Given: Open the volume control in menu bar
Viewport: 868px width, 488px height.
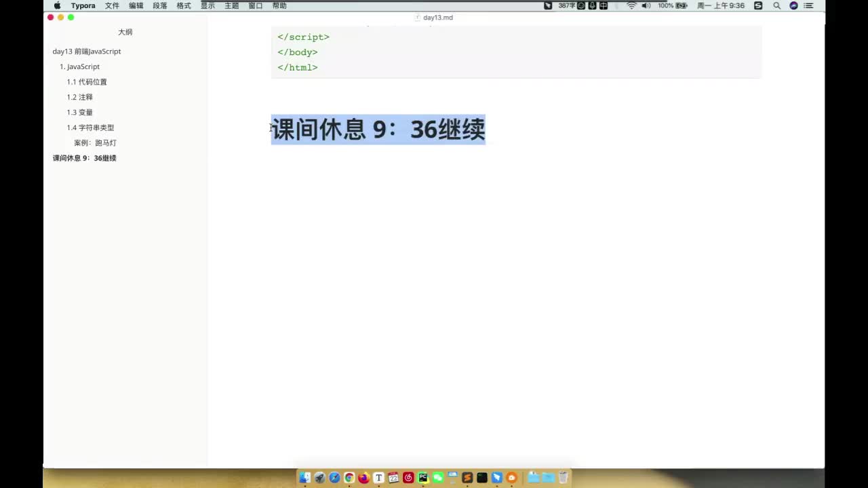Looking at the screenshot, I should coord(646,5).
